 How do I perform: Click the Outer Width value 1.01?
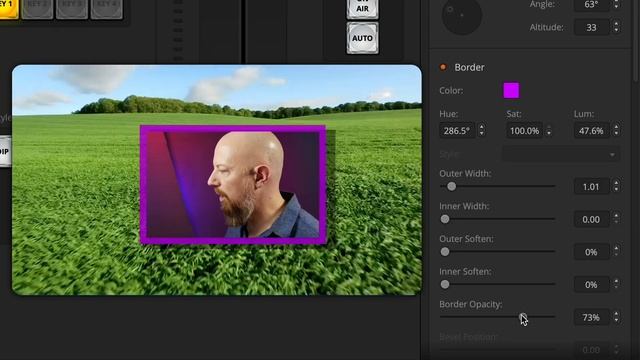click(591, 187)
